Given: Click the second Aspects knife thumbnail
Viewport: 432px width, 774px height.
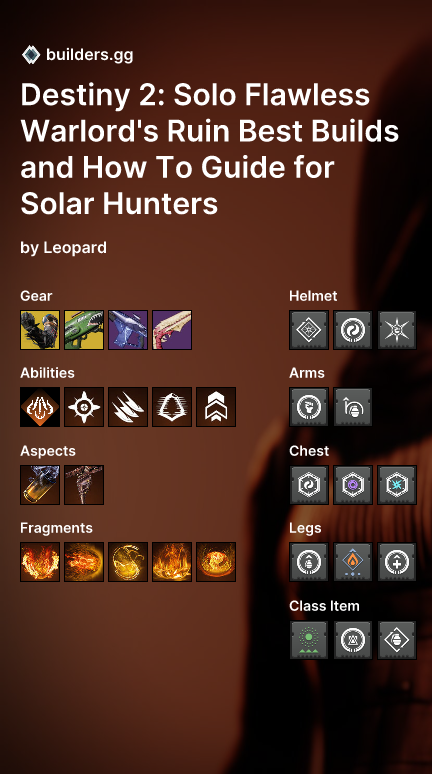Looking at the screenshot, I should click(x=84, y=485).
